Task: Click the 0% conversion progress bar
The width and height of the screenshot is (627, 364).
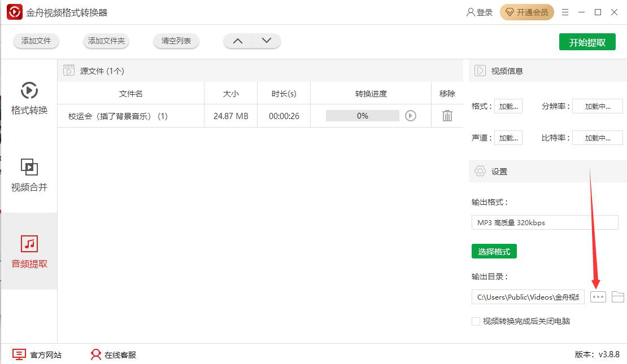Action: click(362, 116)
